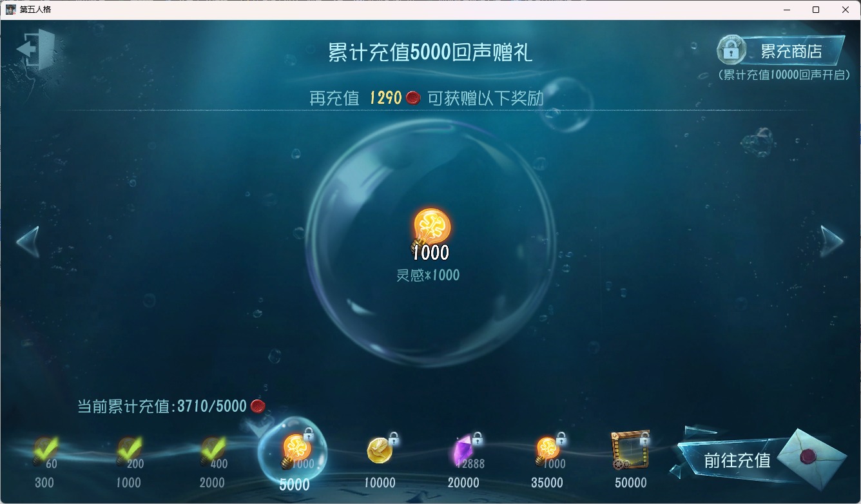The height and width of the screenshot is (504, 861).
Task: Click the echo currency icon after 1290
Action: 413,98
